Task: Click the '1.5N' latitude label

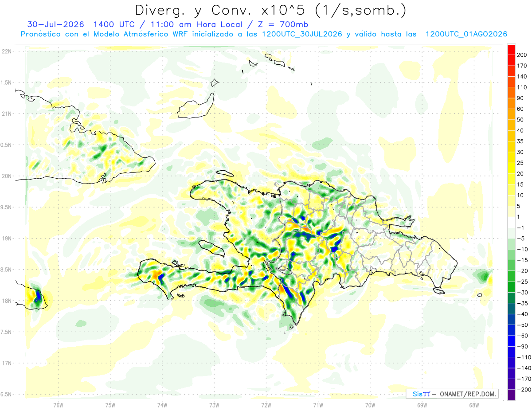Action: tap(6, 82)
